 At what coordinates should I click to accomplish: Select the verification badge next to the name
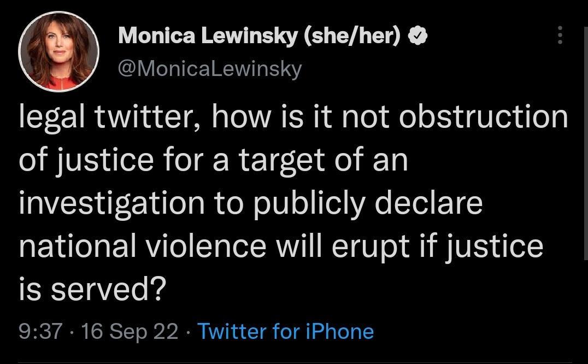(x=418, y=36)
